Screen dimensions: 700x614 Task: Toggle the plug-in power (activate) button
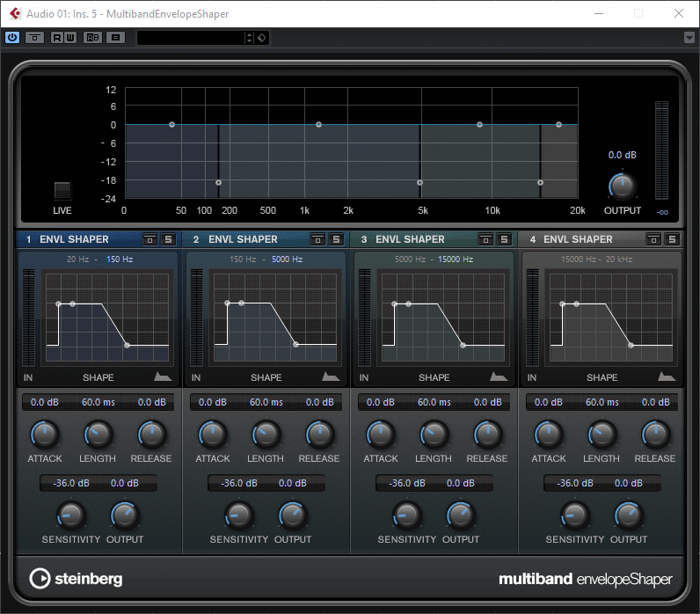point(12,38)
